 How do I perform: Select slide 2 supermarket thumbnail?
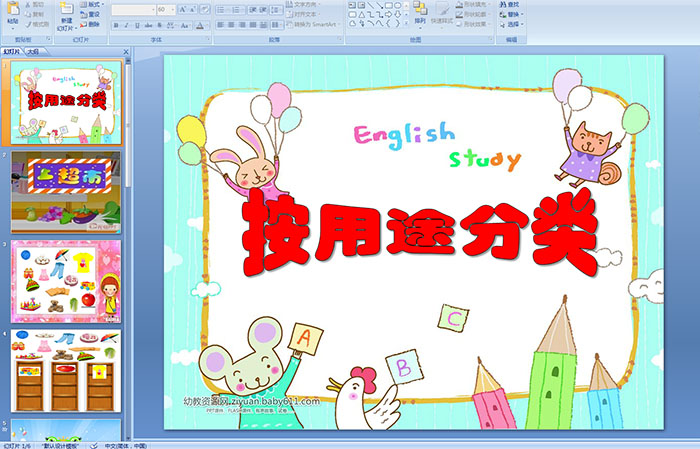tap(66, 192)
